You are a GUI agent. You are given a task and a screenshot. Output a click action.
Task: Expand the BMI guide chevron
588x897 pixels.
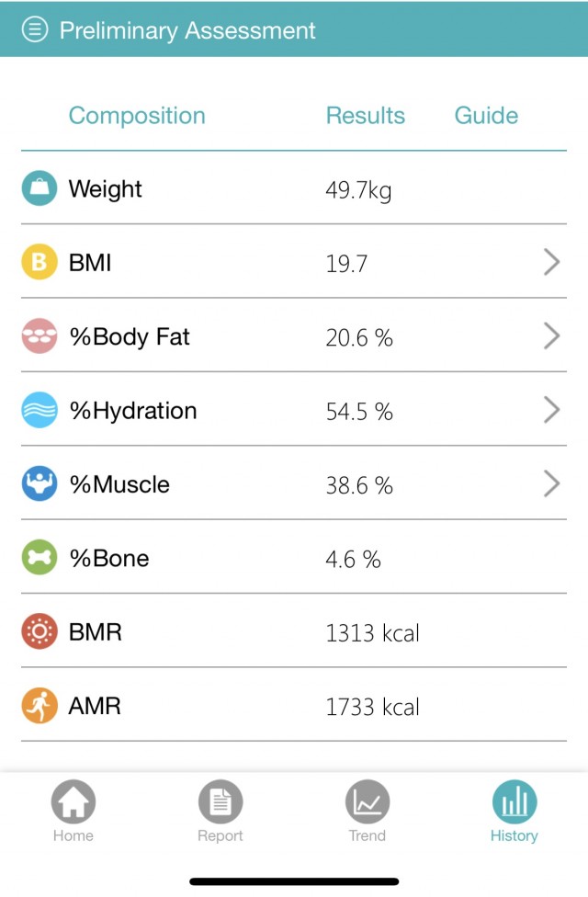tap(551, 262)
